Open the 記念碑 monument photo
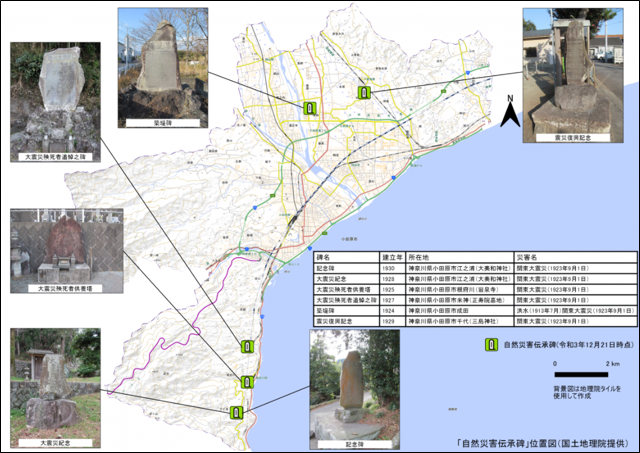The height and width of the screenshot is (453, 640). (355, 390)
